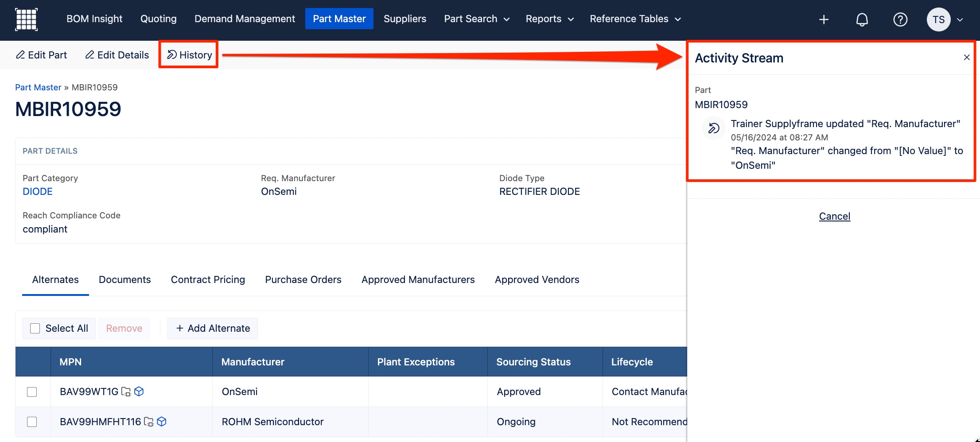Click the Remove button
This screenshot has height=442, width=980.
124,329
